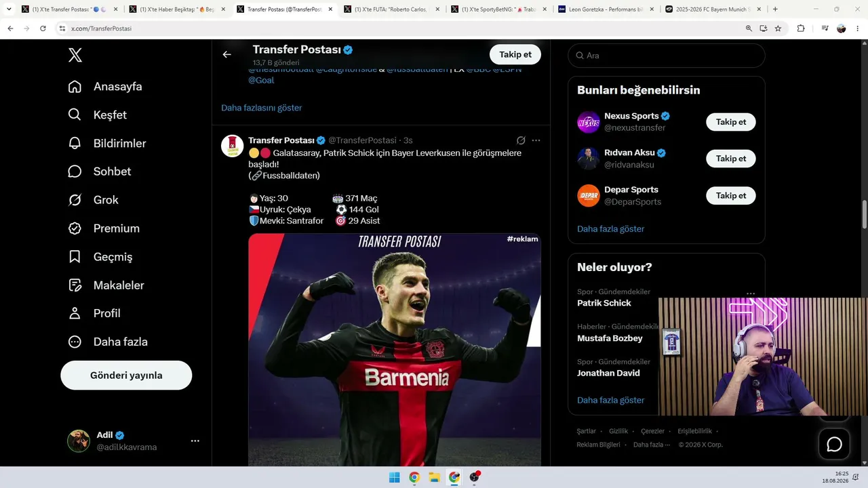Image resolution: width=868 pixels, height=488 pixels.
Task: Open the tab search dropdown arrow
Action: coord(9,9)
